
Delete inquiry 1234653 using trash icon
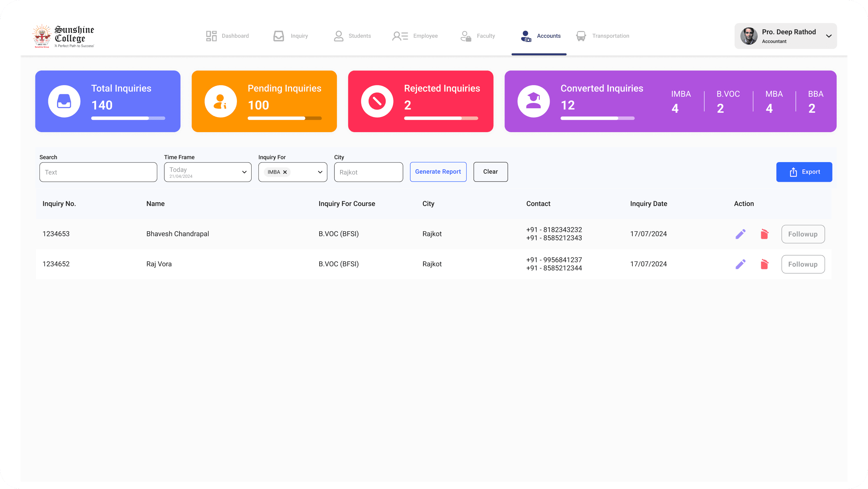tap(764, 234)
